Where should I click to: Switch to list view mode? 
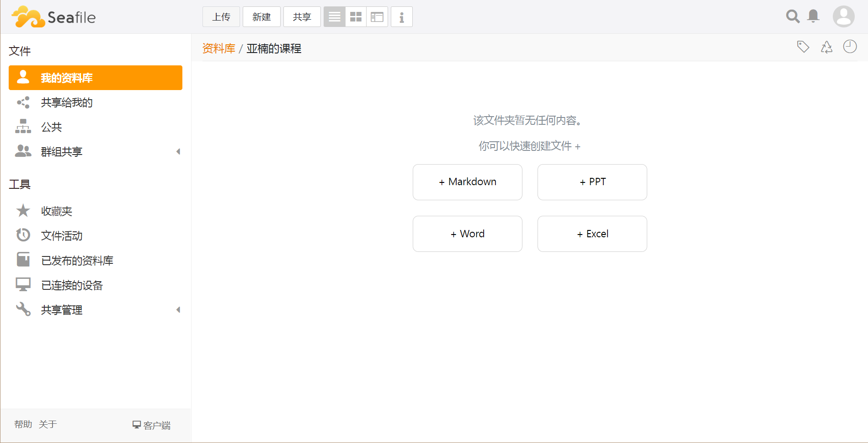click(x=335, y=17)
